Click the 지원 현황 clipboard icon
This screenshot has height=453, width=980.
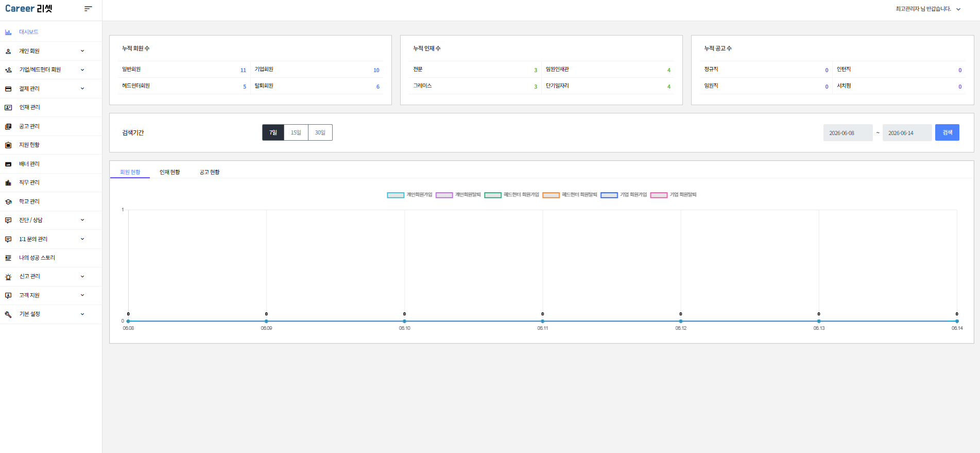coord(8,145)
